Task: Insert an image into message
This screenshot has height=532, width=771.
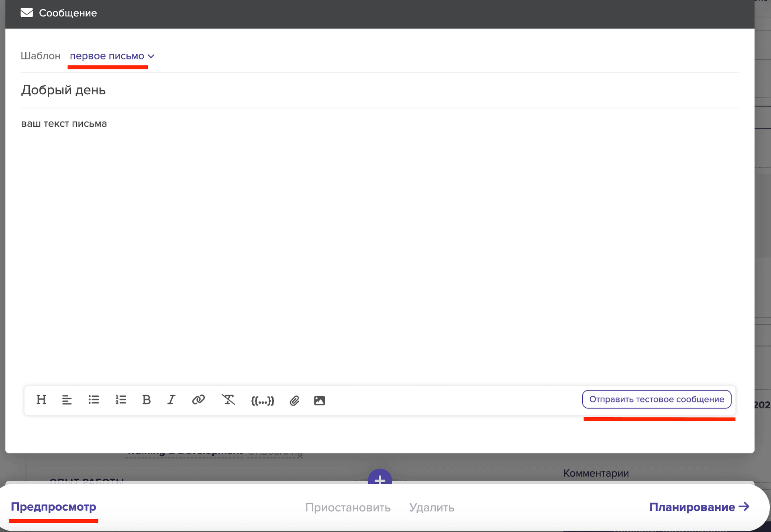Action: (x=319, y=400)
